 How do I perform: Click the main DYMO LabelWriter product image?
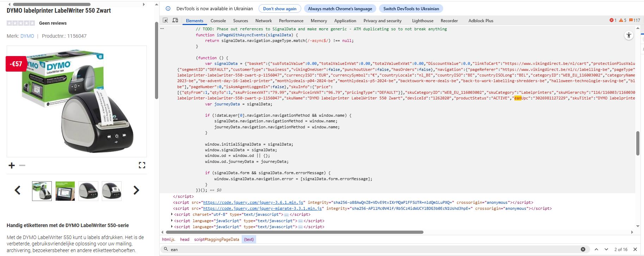(x=77, y=101)
